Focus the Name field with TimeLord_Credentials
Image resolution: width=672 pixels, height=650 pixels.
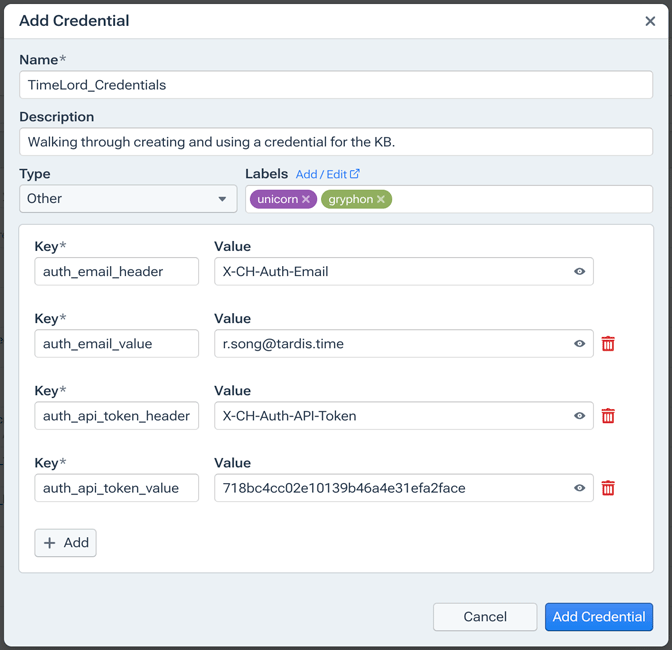coord(335,85)
